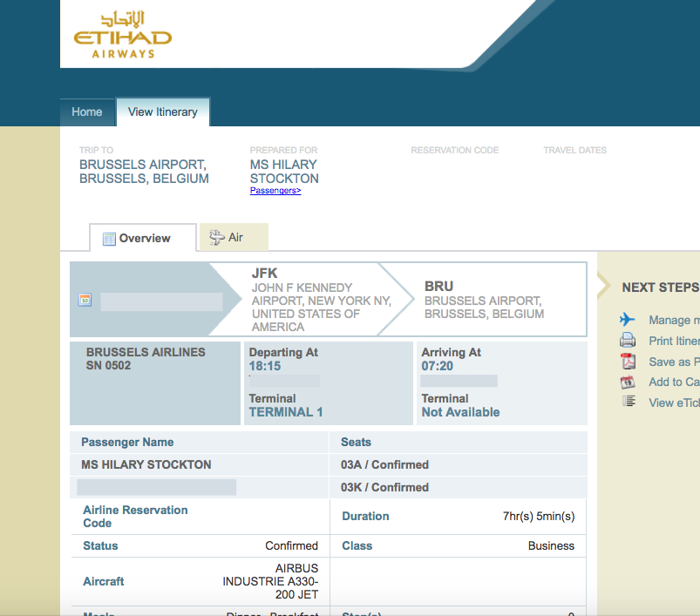700x616 pixels.
Task: Click the PREPARED FOR passenger name
Action: 284,172
